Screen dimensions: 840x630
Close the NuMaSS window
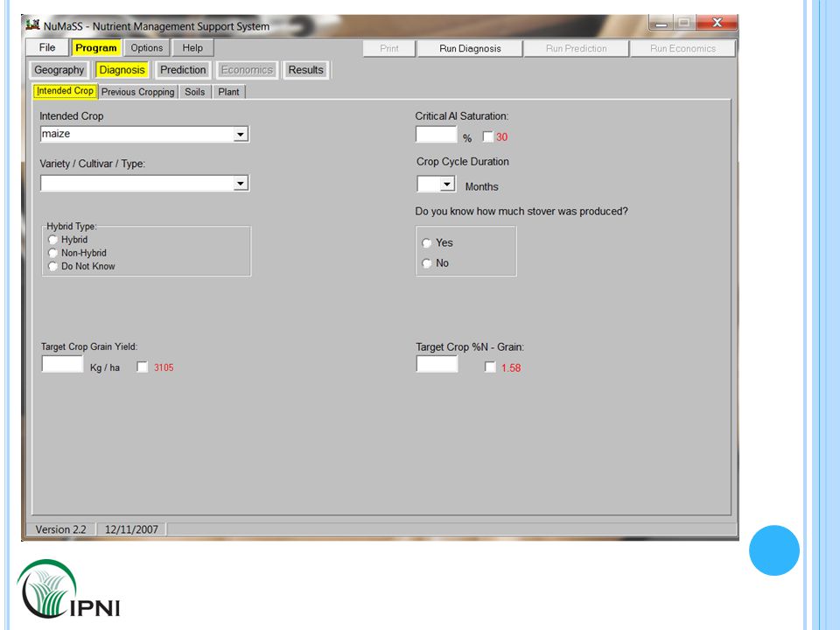tap(717, 23)
